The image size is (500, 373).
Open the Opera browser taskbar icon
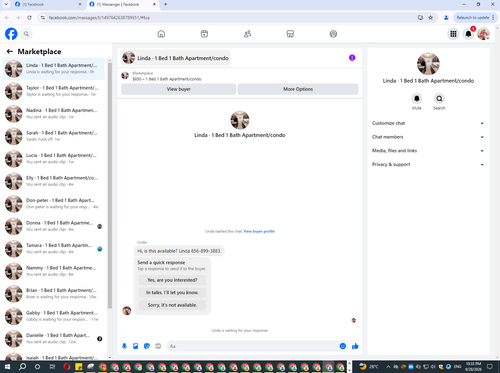tap(67, 367)
